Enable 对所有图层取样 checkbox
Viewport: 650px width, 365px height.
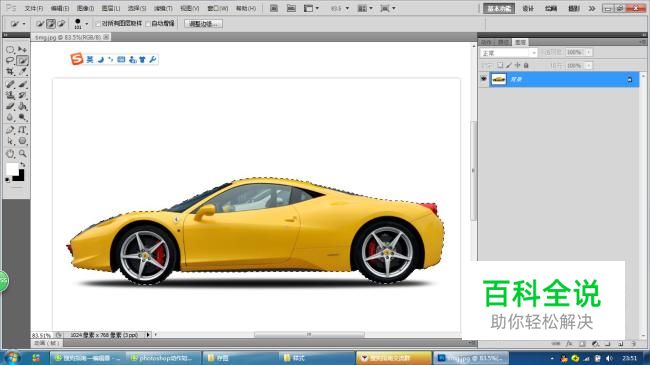tap(98, 24)
